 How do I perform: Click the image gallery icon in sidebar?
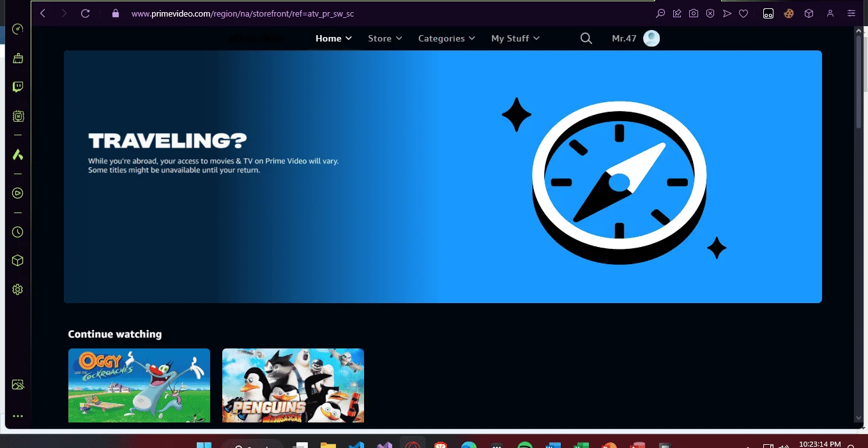pyautogui.click(x=18, y=384)
